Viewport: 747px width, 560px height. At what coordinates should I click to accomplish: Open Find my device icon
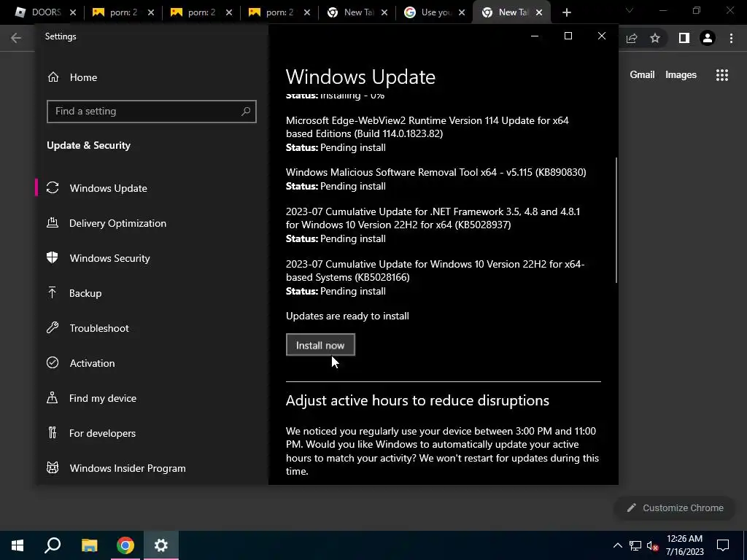point(53,397)
